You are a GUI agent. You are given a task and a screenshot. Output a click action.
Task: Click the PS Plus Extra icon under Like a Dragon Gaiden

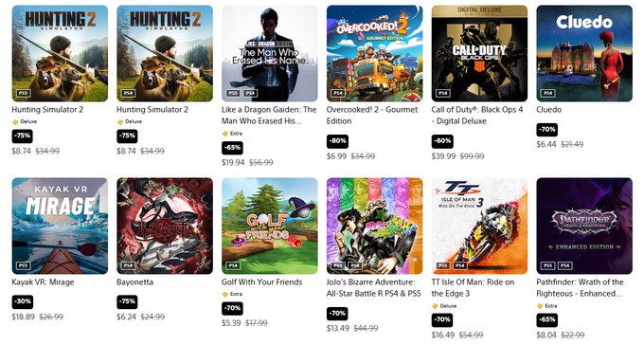(224, 134)
